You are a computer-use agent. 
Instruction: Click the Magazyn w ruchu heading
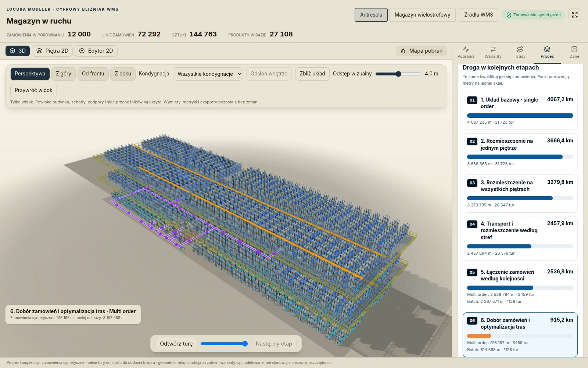[39, 21]
